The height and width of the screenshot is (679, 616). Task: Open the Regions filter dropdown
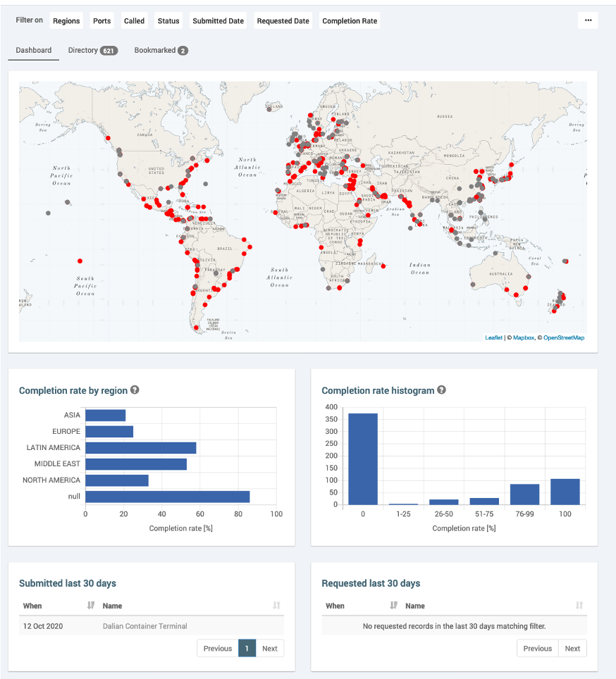pyautogui.click(x=66, y=21)
